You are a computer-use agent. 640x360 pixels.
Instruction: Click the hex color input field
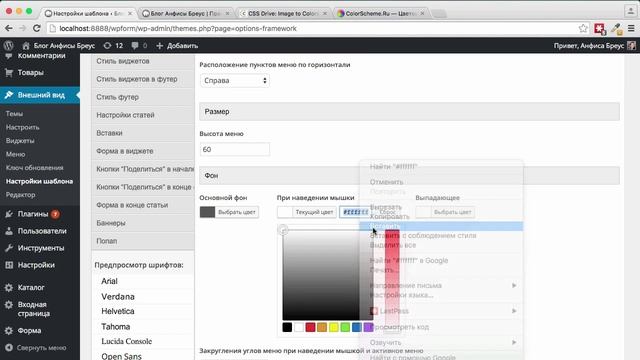356,212
